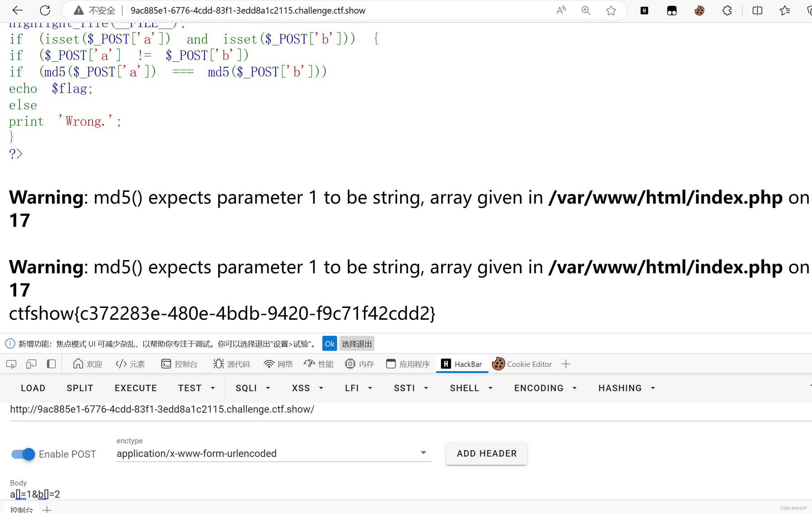Viewport: 812px width, 513px height.
Task: Toggle device emulation icon in DevTools
Action: tap(31, 364)
